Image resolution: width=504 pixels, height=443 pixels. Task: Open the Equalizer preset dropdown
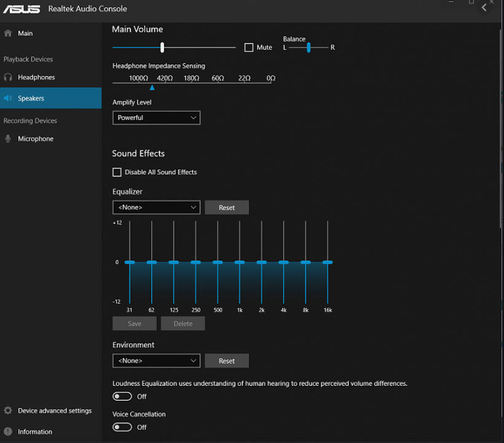click(156, 207)
